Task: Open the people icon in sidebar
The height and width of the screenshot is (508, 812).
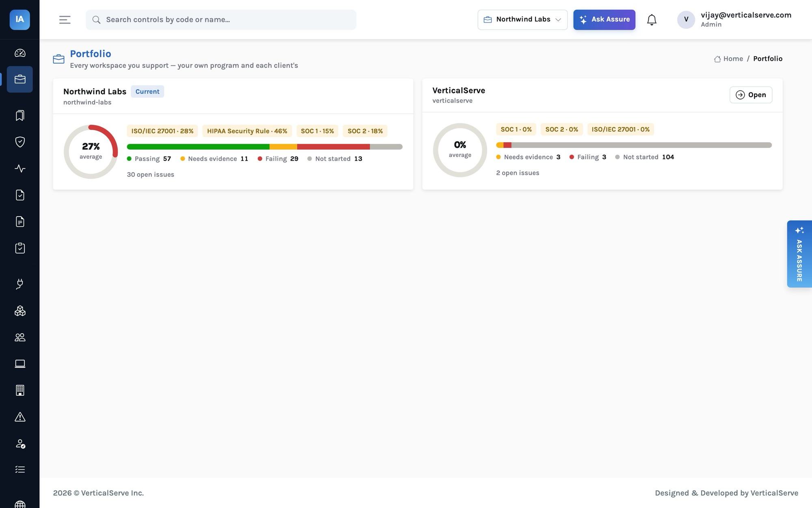Action: click(20, 337)
